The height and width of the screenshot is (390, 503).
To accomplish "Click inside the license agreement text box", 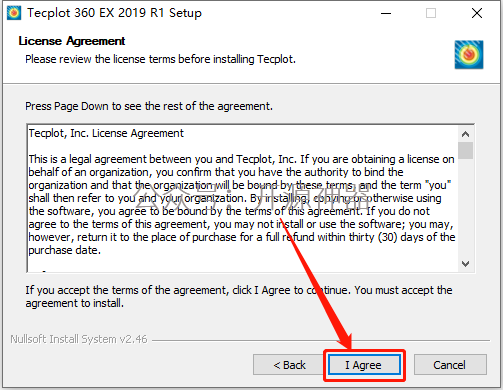I will [x=243, y=198].
